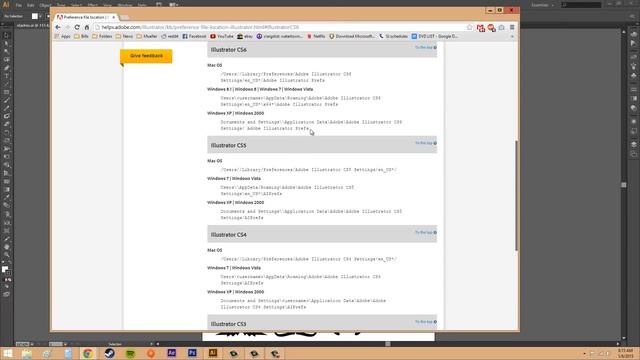Expand the Folders bookmark folder
This screenshot has width=640, height=360.
click(102, 36)
